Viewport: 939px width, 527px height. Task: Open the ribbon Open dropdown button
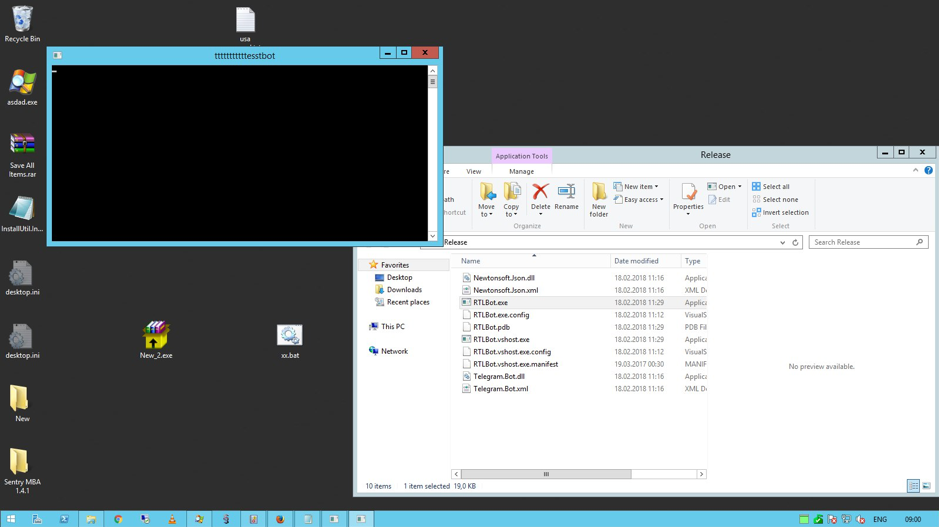pos(725,186)
